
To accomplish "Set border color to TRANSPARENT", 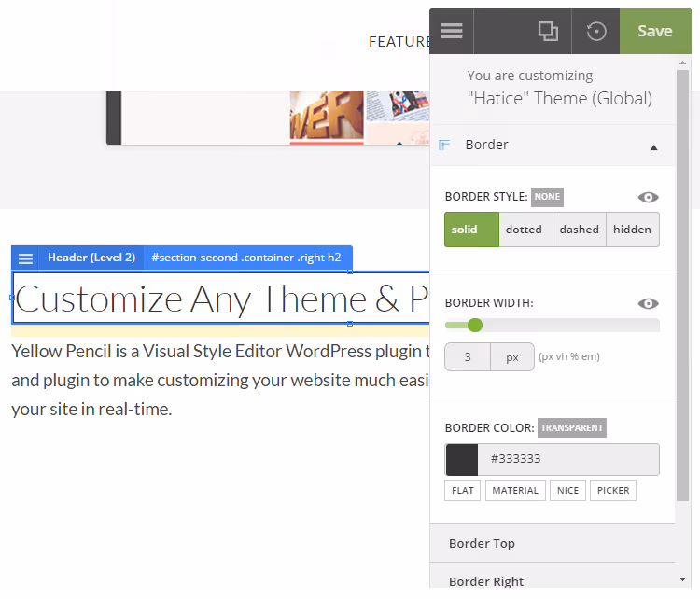I will 571,427.
